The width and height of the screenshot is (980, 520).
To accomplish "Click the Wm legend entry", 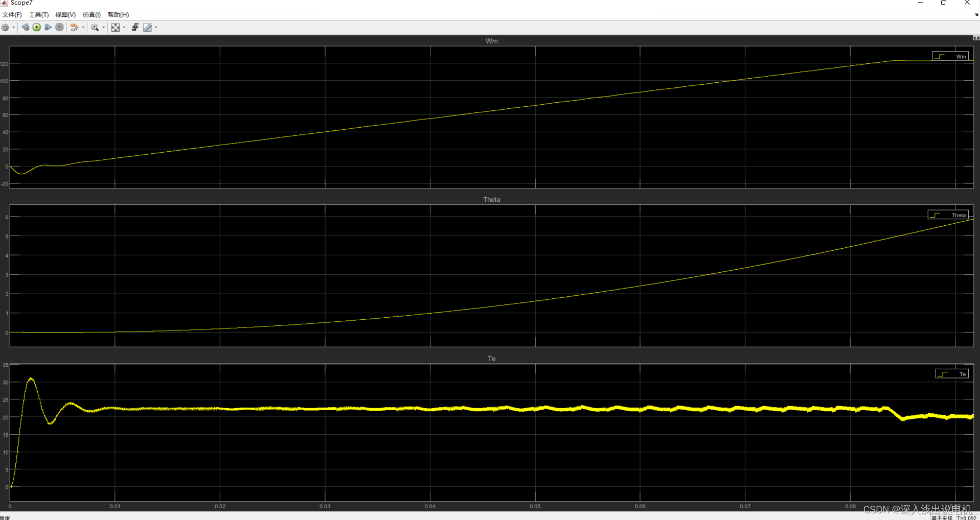I will [x=950, y=56].
